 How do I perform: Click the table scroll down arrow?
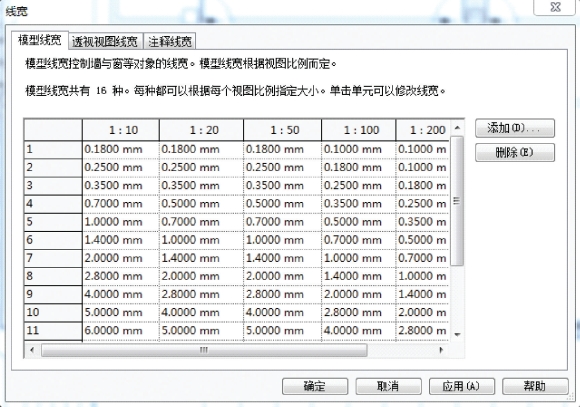click(x=457, y=334)
